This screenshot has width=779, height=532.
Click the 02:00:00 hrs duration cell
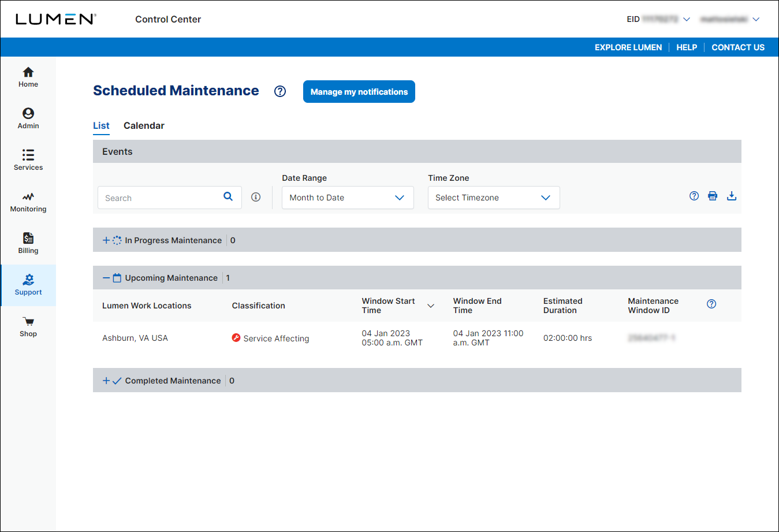point(568,338)
